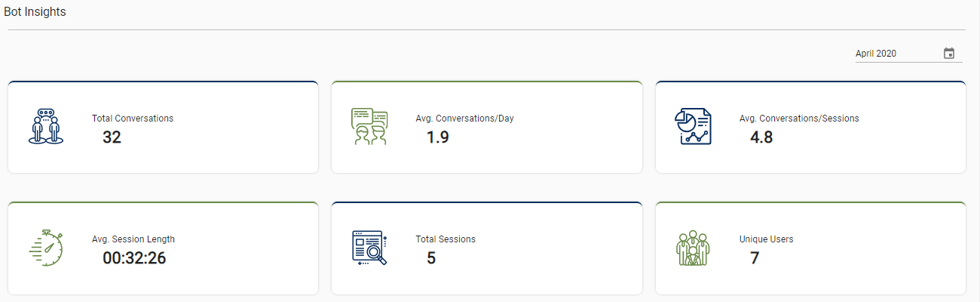The image size is (980, 302).
Task: Click the Total Sessions browser search icon
Action: click(369, 248)
